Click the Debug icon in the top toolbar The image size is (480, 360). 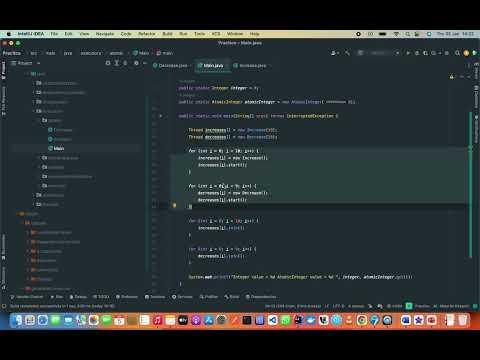click(x=416, y=53)
